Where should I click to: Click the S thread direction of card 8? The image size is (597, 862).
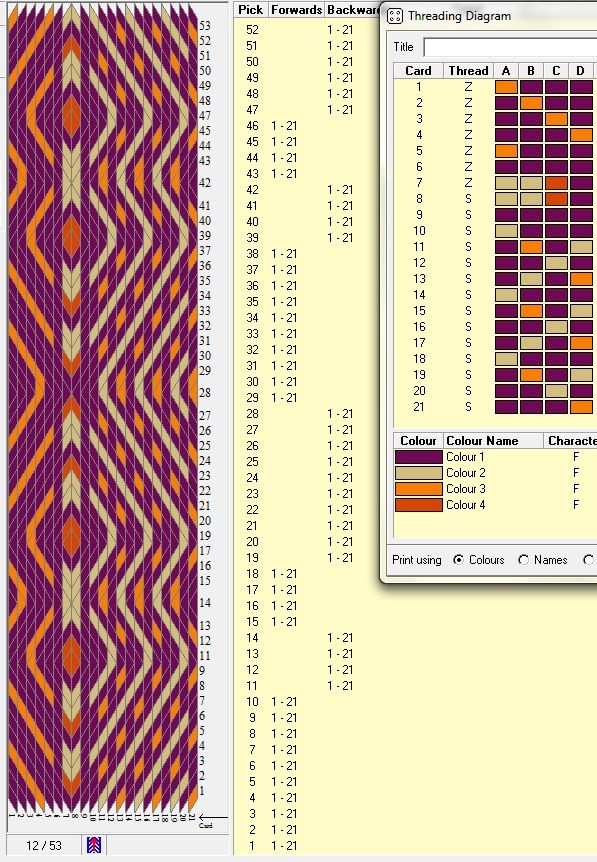click(x=468, y=198)
